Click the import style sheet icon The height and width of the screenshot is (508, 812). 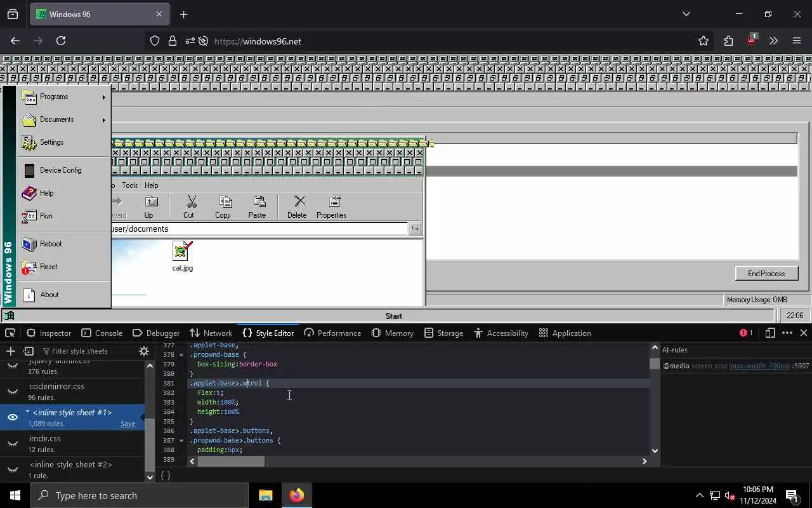(29, 351)
